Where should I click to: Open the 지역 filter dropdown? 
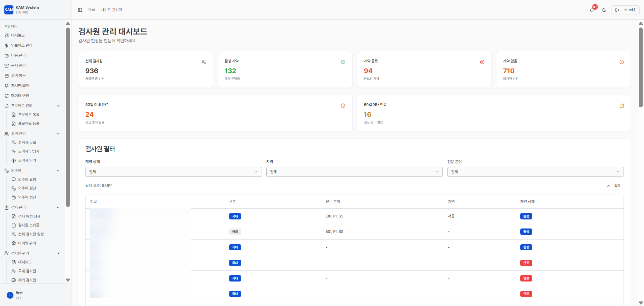click(354, 172)
